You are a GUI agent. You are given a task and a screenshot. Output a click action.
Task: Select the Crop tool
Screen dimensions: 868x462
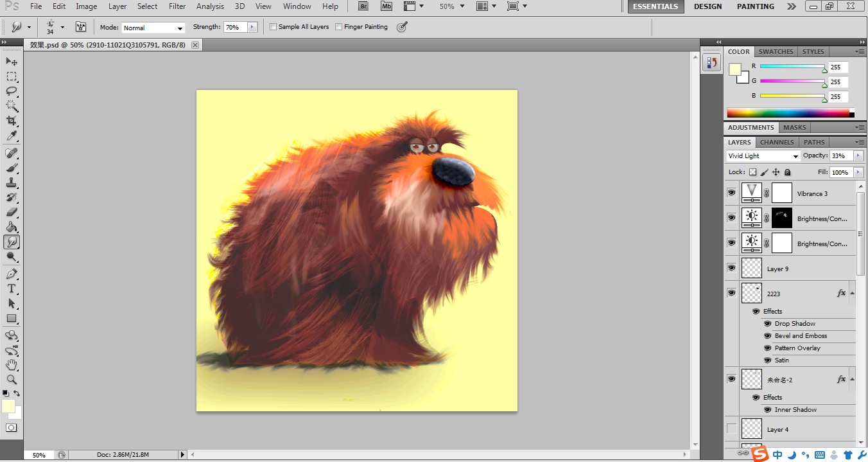click(x=12, y=121)
